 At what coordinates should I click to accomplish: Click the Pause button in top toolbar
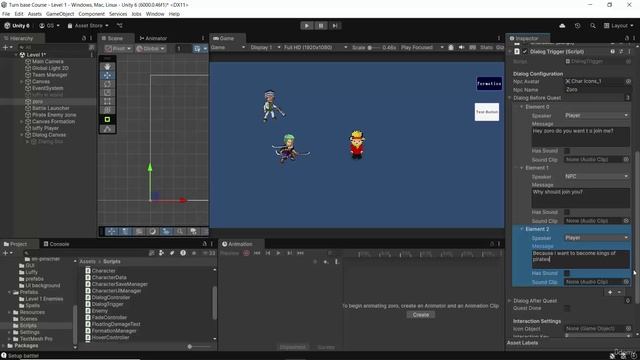[x=321, y=26]
